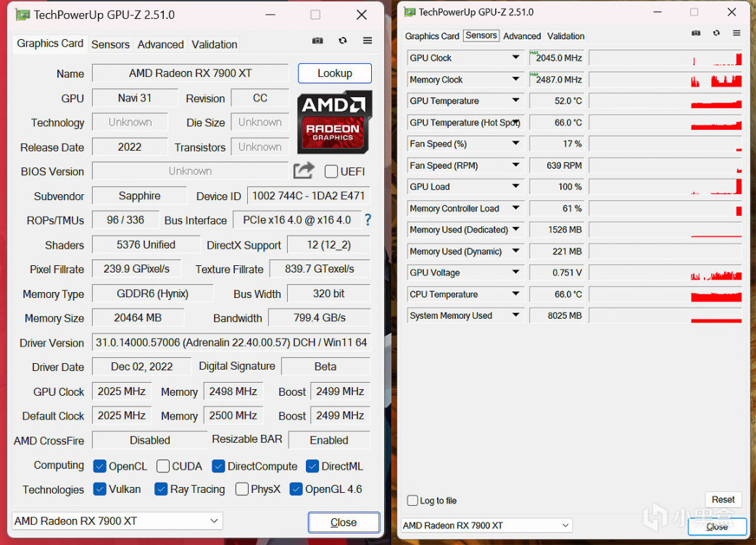Image resolution: width=756 pixels, height=545 pixels.
Task: Open System Memory Used dropdown
Action: [516, 315]
